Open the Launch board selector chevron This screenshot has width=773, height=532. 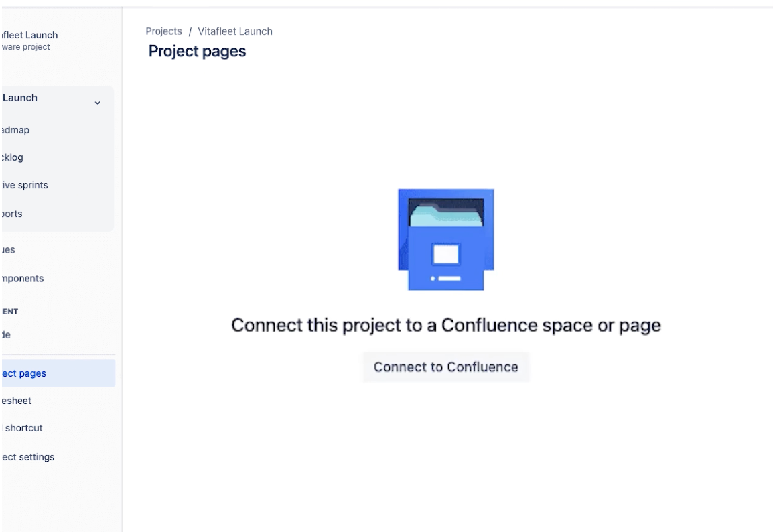(x=98, y=104)
